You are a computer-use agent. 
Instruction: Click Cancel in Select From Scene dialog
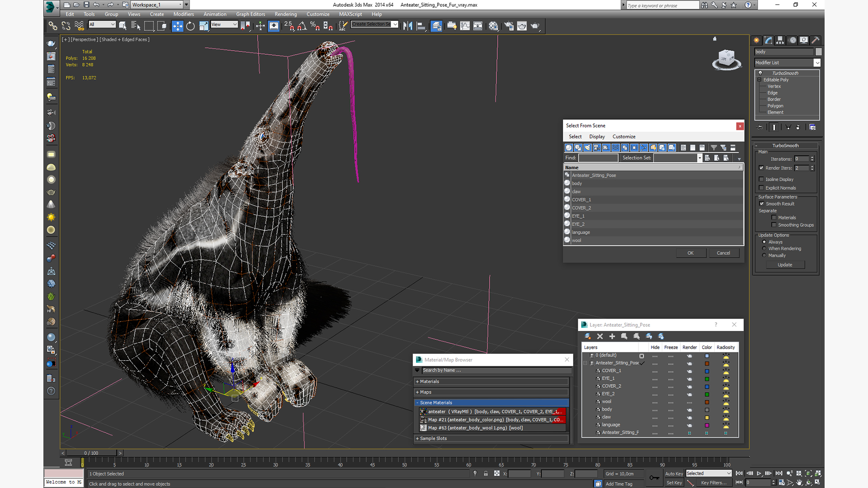coord(723,253)
